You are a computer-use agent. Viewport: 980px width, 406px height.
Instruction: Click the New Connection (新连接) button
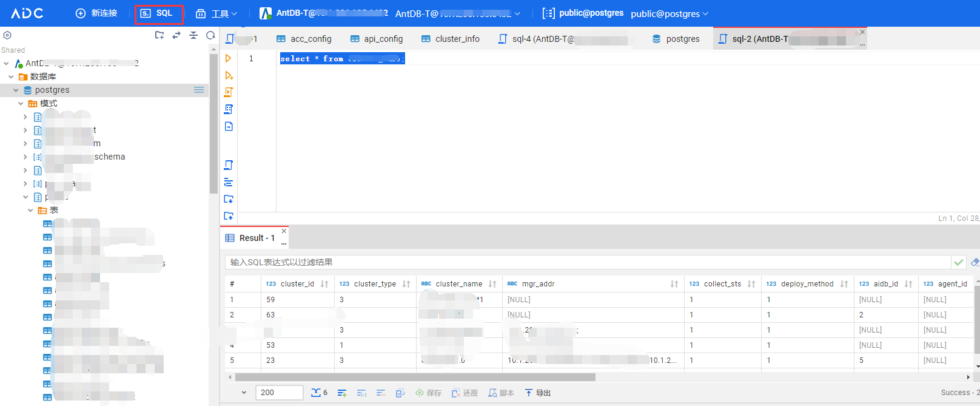pyautogui.click(x=96, y=13)
